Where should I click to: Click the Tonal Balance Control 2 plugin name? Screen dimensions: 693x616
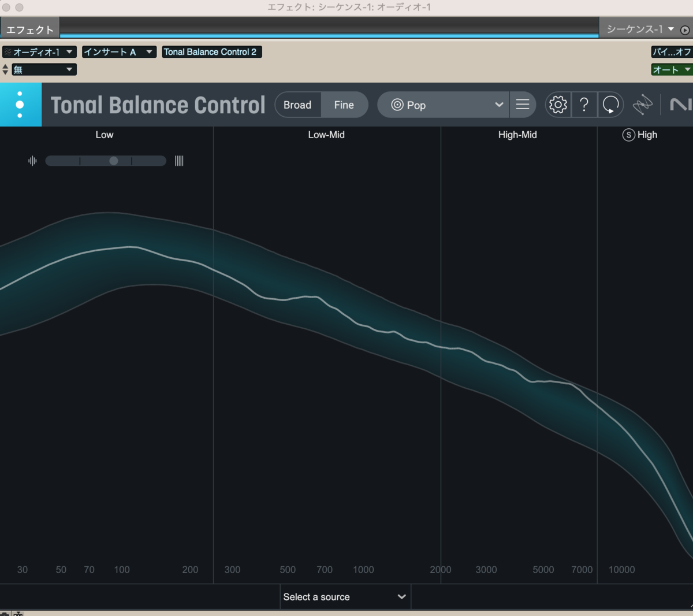(211, 51)
